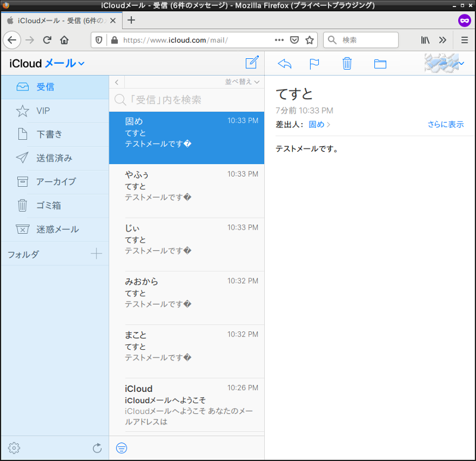476x461 pixels.
Task: Refresh the mailbox list
Action: 97,448
